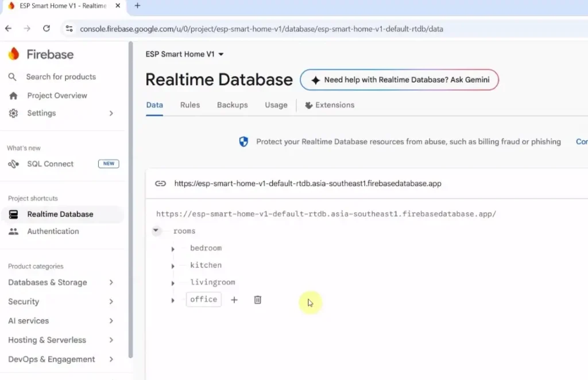
Task: Reload the browser page
Action: tap(47, 29)
